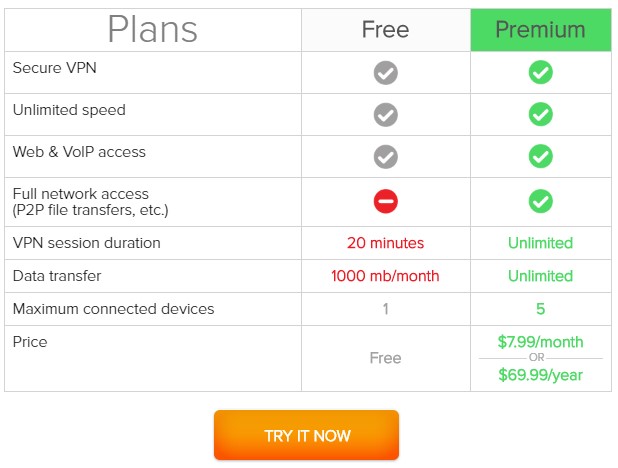Click green checkmark for Unlimited speed
The height and width of the screenshot is (468, 618).
[540, 114]
